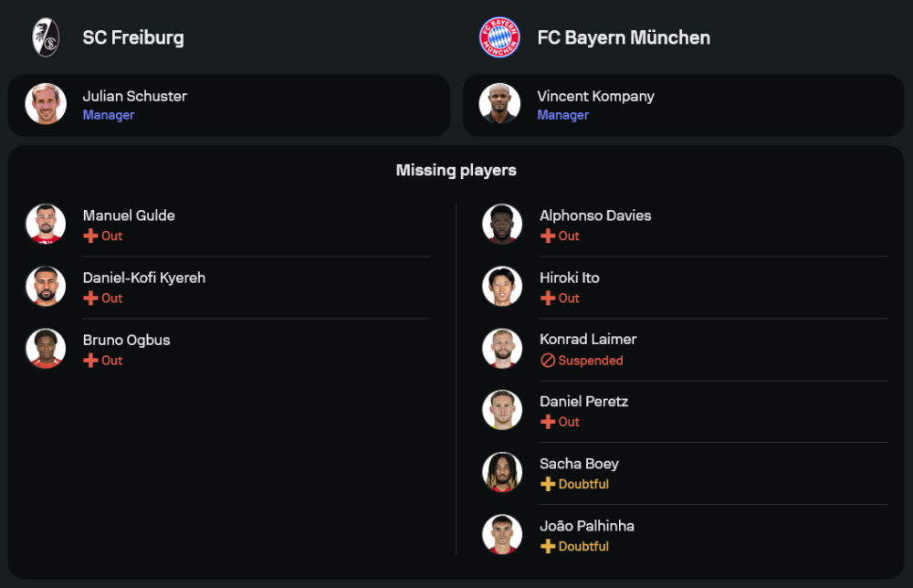Viewport: 913px width, 588px height.
Task: Select the Julian Schuster manager name
Action: click(134, 96)
